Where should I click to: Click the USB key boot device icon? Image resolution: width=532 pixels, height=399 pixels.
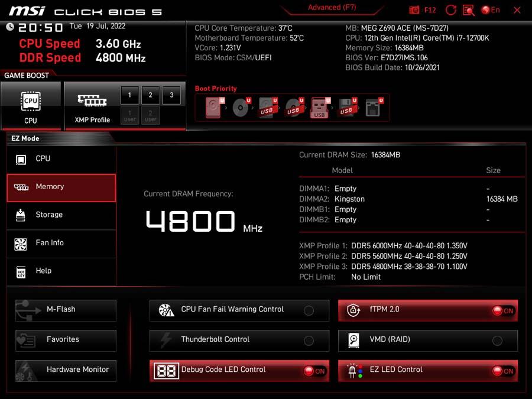coord(320,108)
